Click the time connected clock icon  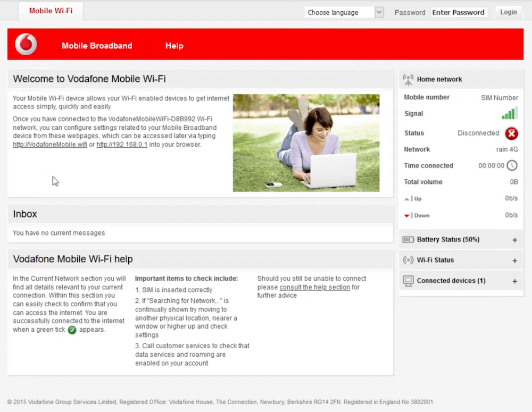click(x=512, y=165)
